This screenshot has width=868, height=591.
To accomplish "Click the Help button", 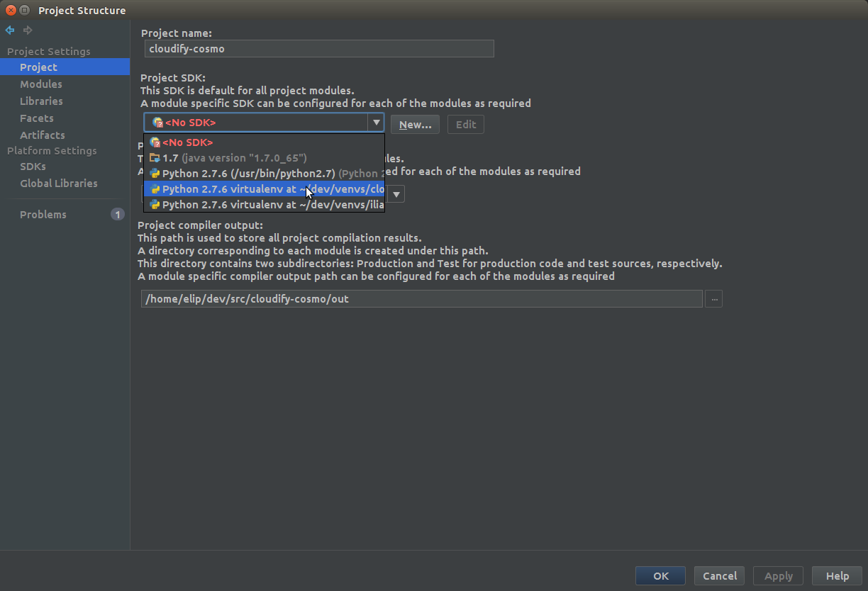I will 838,576.
